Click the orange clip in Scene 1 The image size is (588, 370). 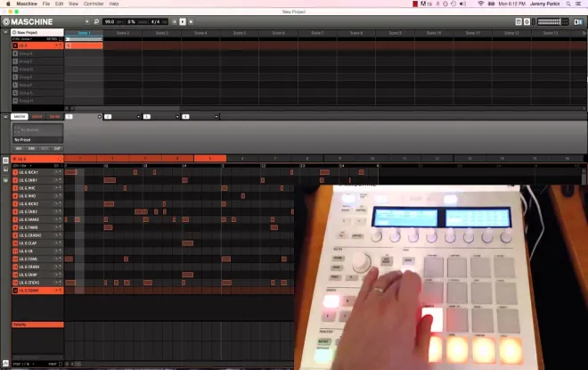click(x=84, y=45)
